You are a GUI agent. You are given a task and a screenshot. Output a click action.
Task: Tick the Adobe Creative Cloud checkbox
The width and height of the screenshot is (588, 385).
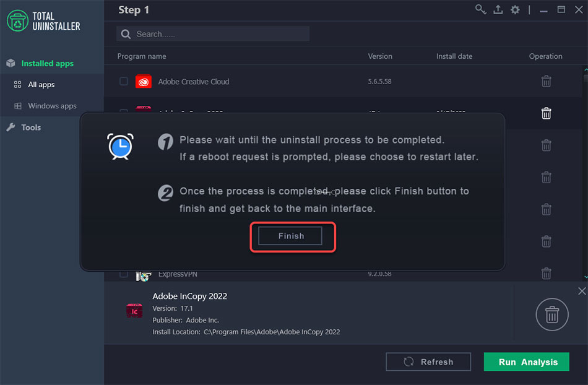(x=124, y=81)
